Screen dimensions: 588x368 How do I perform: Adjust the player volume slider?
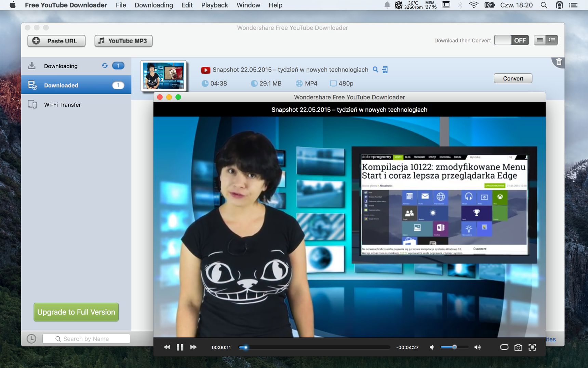[x=454, y=347]
